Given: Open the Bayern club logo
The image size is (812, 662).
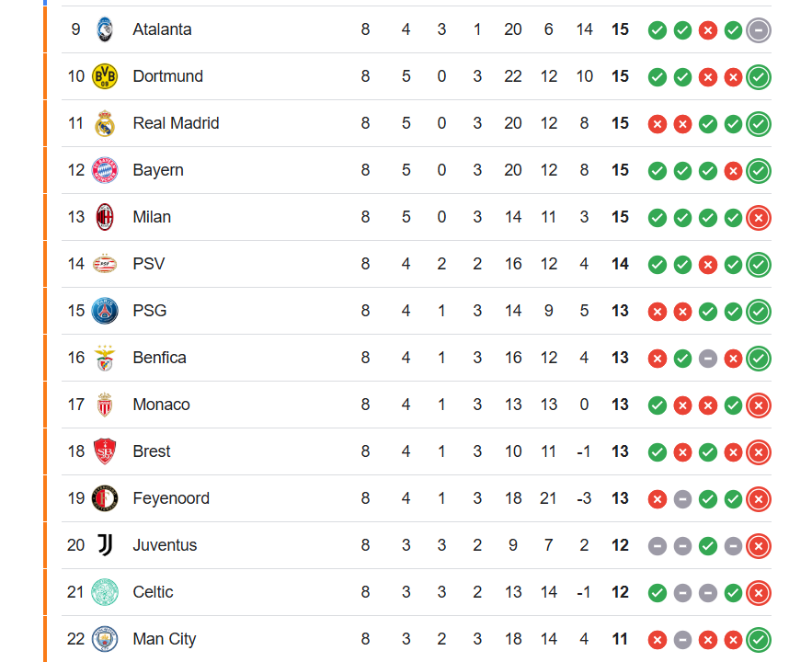Looking at the screenshot, I should point(105,170).
